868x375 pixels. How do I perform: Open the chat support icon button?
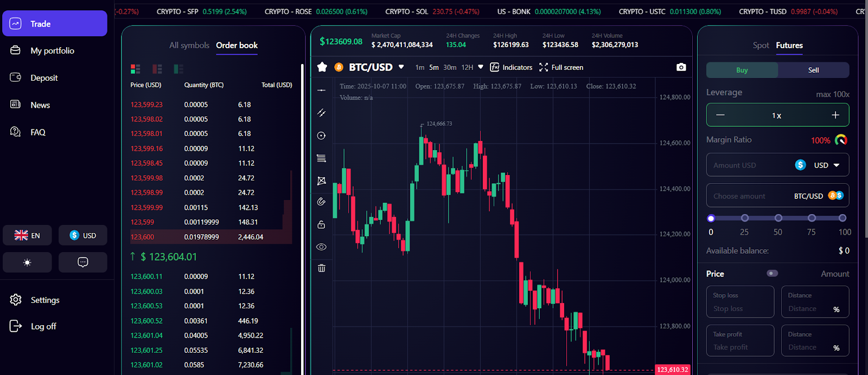(x=82, y=262)
